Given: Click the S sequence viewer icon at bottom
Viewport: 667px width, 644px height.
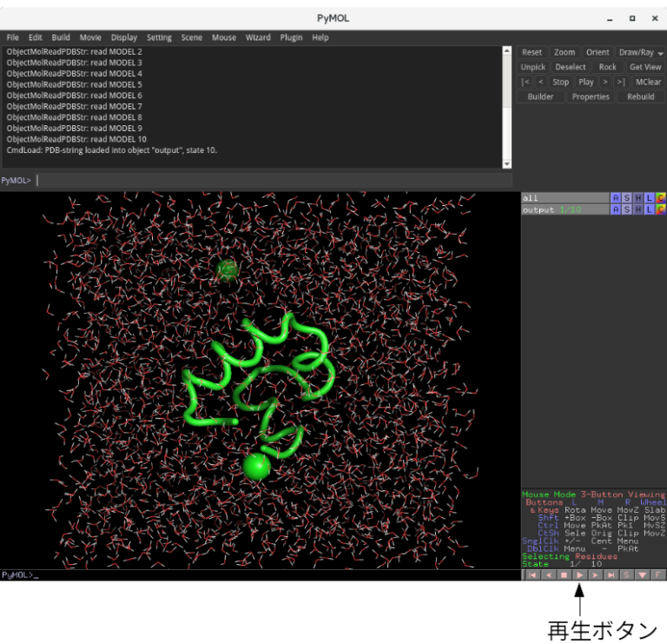Looking at the screenshot, I should pos(627,574).
